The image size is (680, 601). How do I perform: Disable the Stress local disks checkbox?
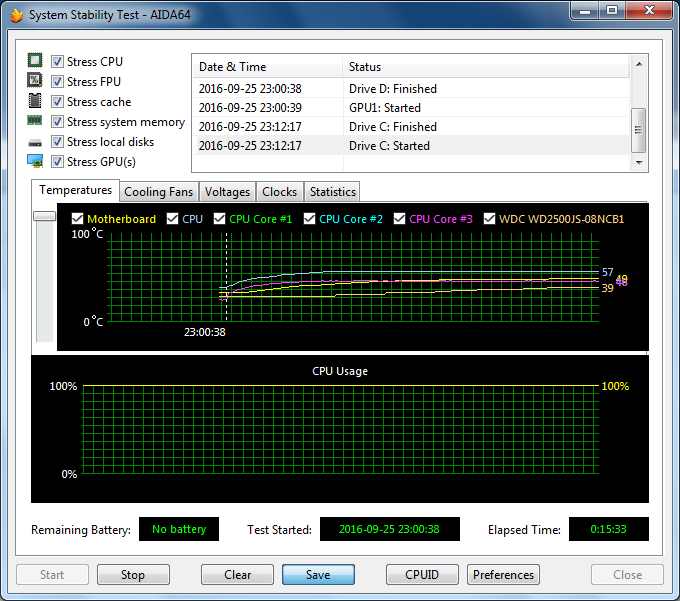pyautogui.click(x=58, y=142)
